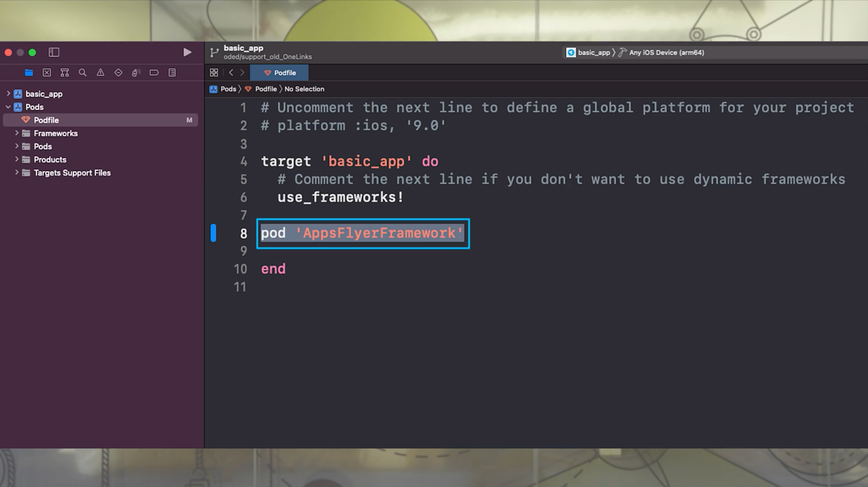Click the Targets Support Files label

pos(72,173)
